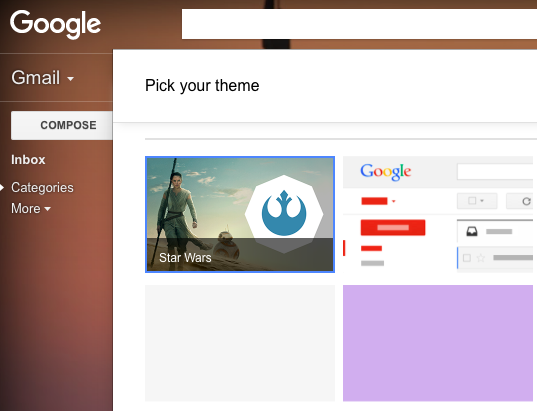Click the main Gmail search field

coord(359,24)
